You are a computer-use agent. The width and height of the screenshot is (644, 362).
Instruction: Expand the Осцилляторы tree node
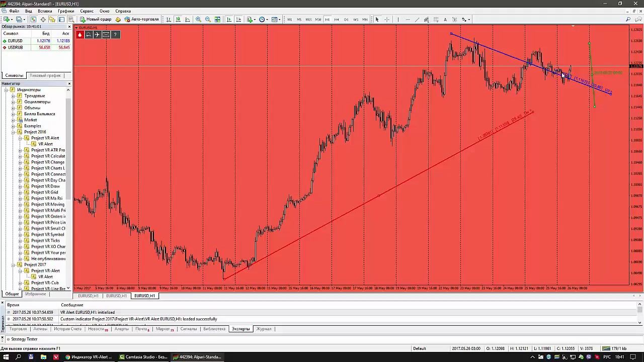coord(13,102)
